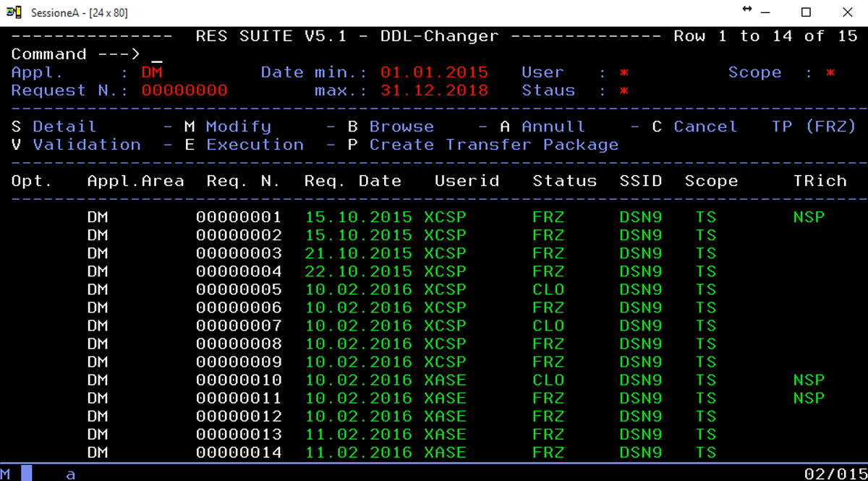Edit the Scope filter asterisk field
The width and height of the screenshot is (868, 481).
[830, 73]
